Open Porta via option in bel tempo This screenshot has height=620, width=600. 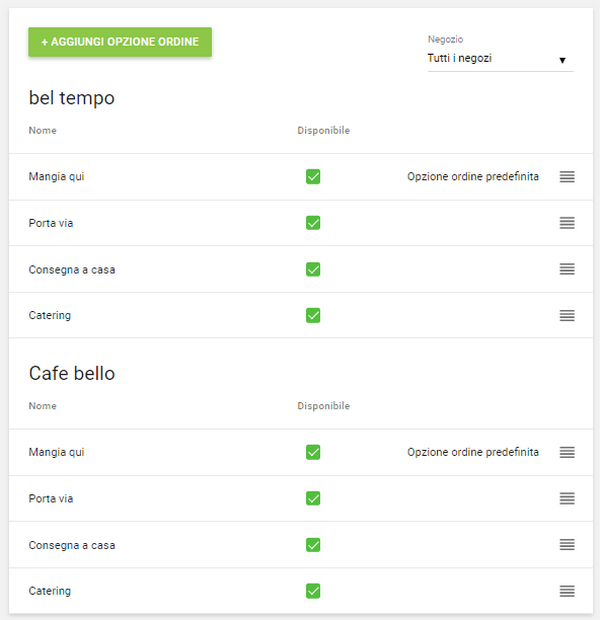[x=51, y=223]
